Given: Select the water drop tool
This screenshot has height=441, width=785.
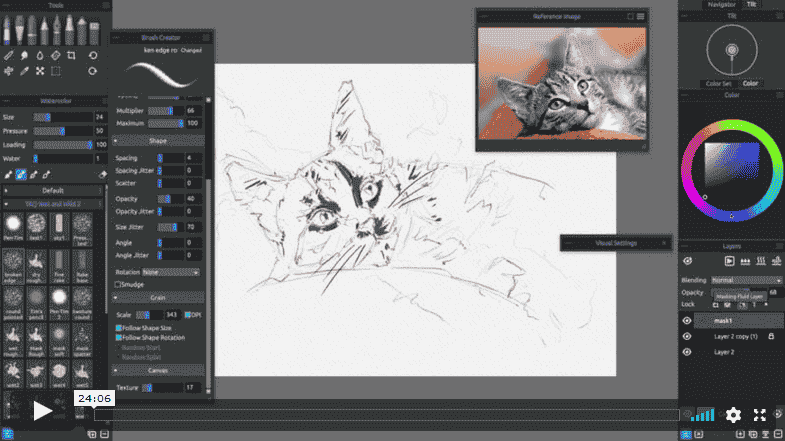Looking at the screenshot, I should [40, 56].
